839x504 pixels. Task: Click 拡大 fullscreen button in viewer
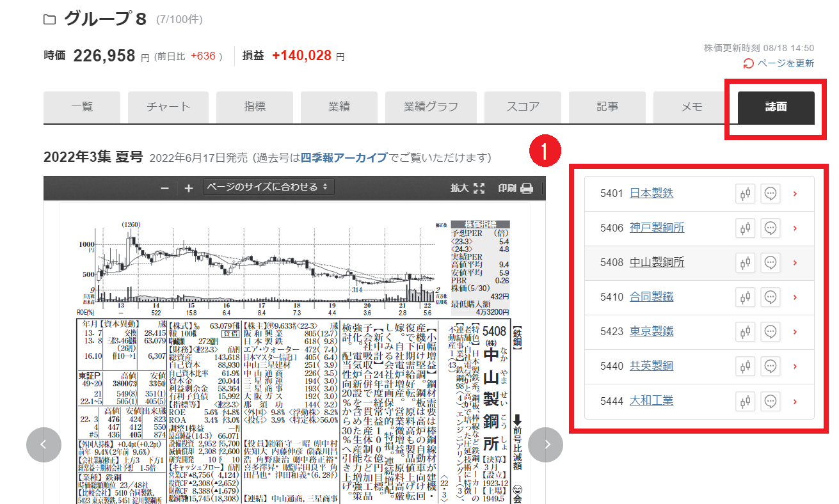(x=468, y=188)
